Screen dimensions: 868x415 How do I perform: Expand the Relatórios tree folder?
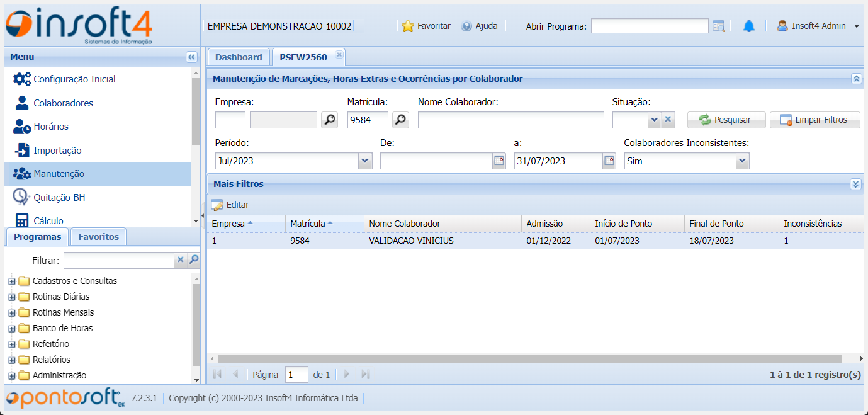(x=11, y=360)
